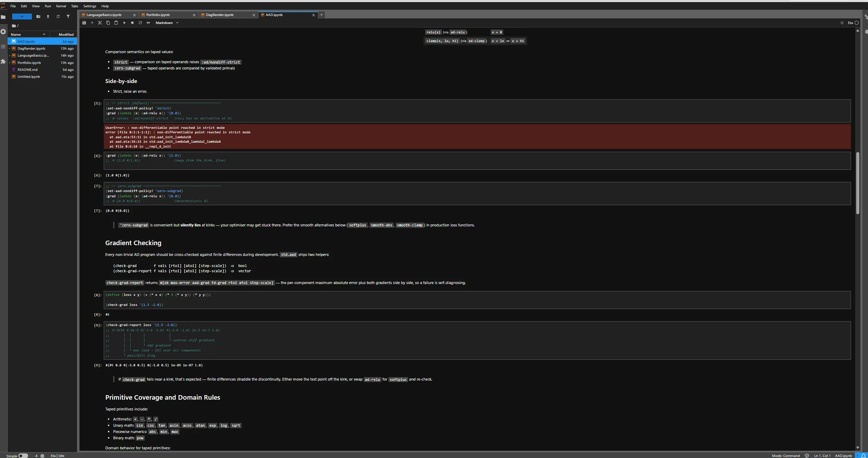Click the Eta kernel name in toolbar
Viewport: 868px width, 458px height.
coord(850,23)
